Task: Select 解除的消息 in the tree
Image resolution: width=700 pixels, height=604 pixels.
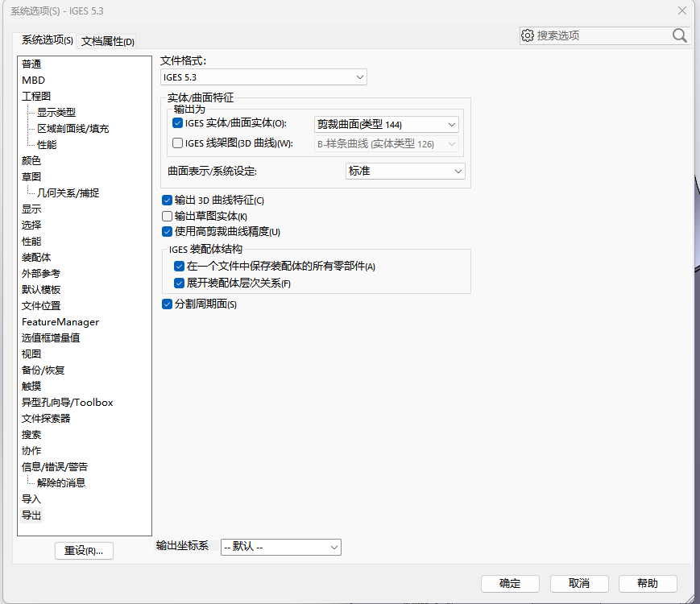Action: [x=61, y=483]
